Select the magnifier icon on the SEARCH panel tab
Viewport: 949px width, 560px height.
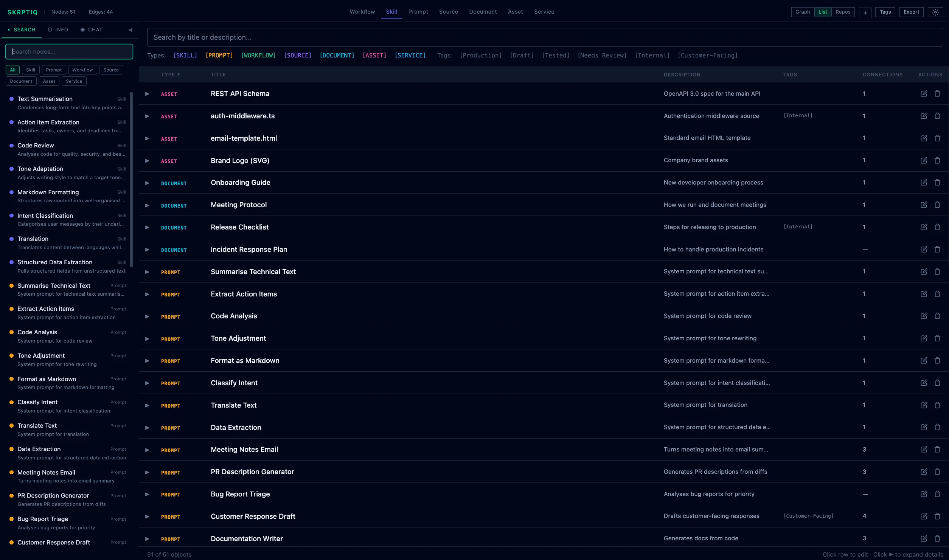pyautogui.click(x=9, y=29)
